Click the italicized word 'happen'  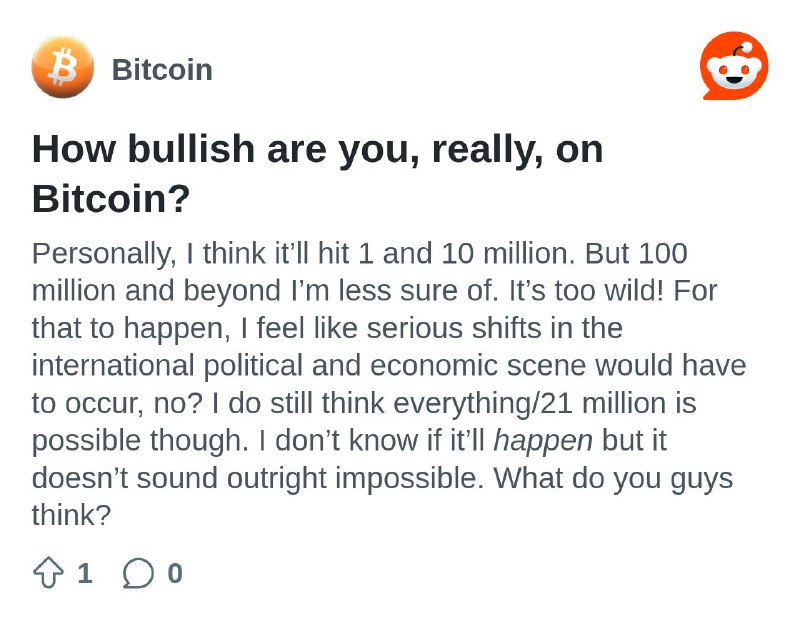[x=543, y=440]
